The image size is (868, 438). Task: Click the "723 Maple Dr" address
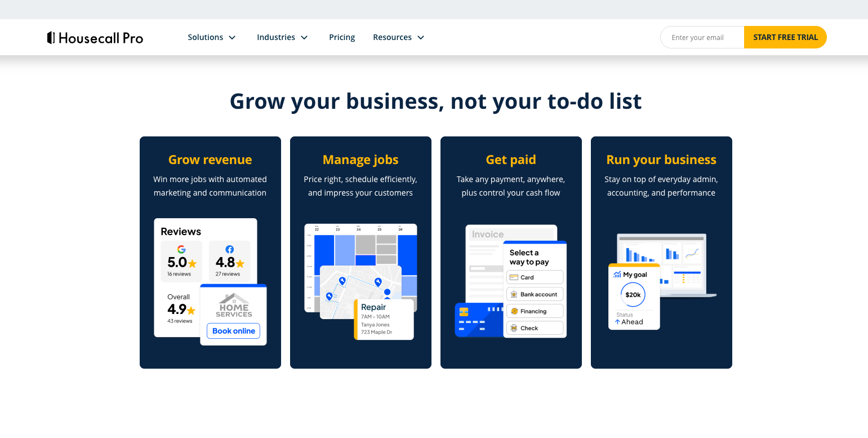tap(377, 333)
